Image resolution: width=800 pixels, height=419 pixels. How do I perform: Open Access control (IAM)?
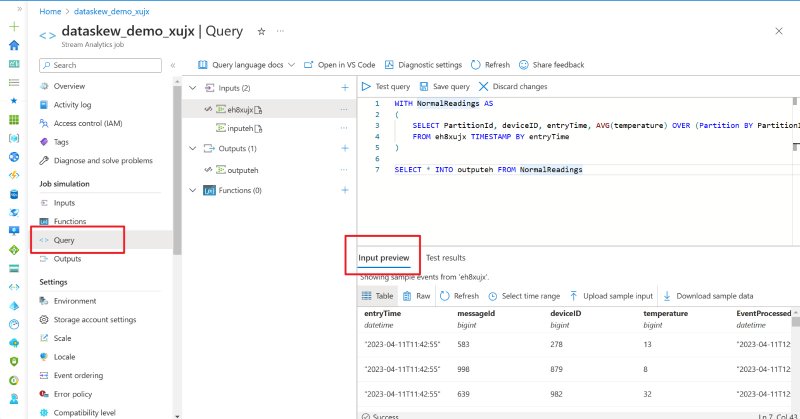click(x=88, y=124)
